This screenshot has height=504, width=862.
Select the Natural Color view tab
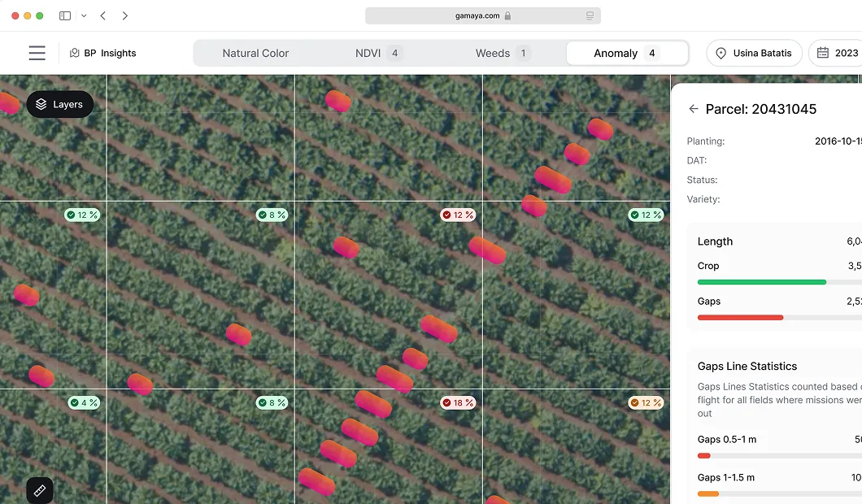click(x=255, y=53)
